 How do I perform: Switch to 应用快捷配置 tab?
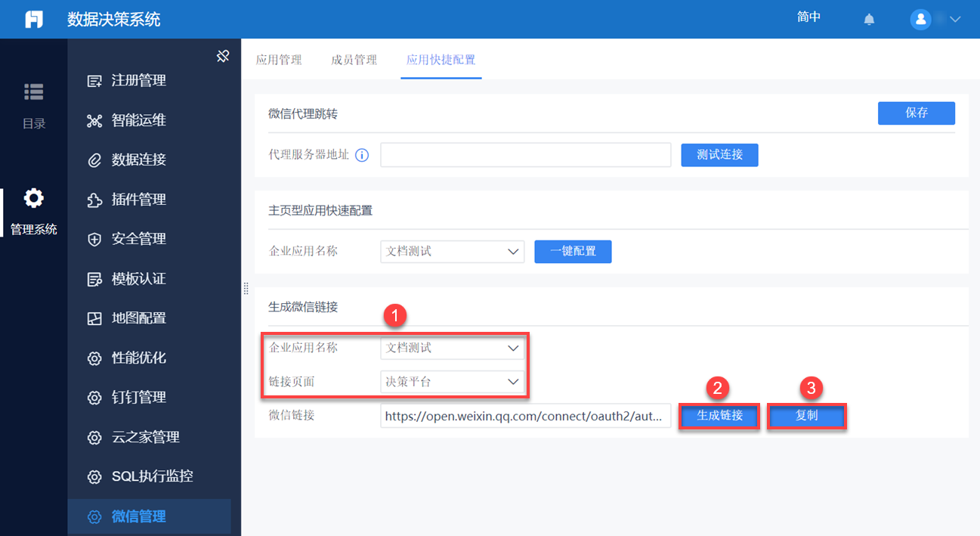pos(441,60)
